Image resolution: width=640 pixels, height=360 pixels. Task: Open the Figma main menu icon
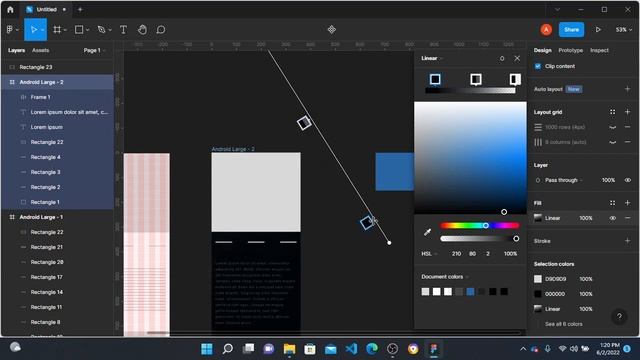10,29
